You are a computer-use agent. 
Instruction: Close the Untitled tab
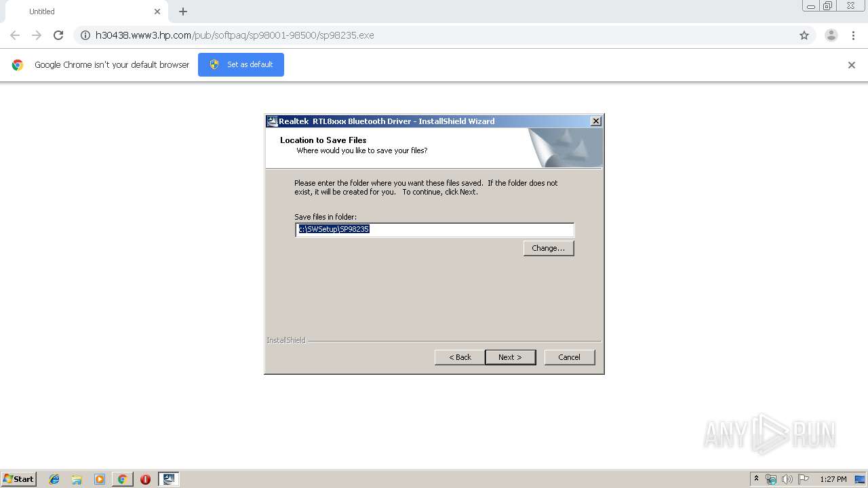point(157,12)
